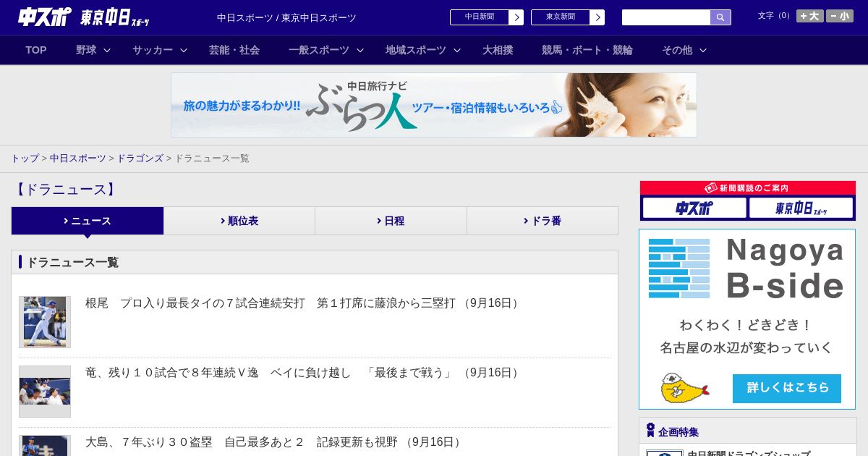Viewport: 868px width, 456px height.
Task: Go to TOP in navigation bar
Action: [x=36, y=50]
